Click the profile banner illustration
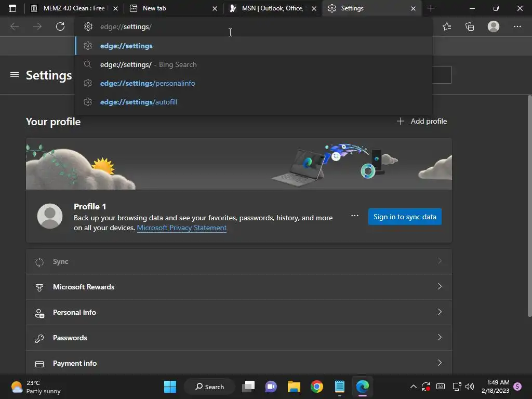This screenshot has height=399, width=532. (x=239, y=164)
